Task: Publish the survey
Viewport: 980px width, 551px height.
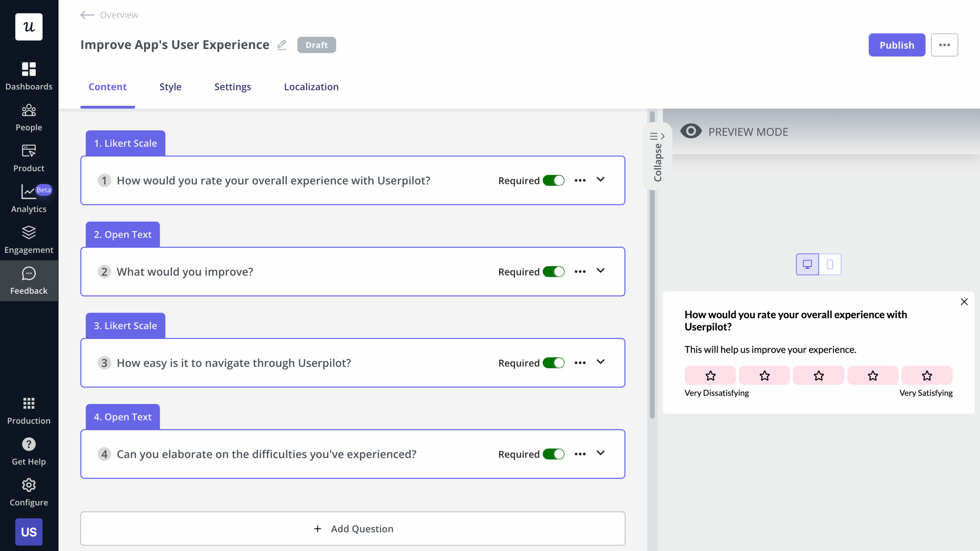Action: pos(897,45)
